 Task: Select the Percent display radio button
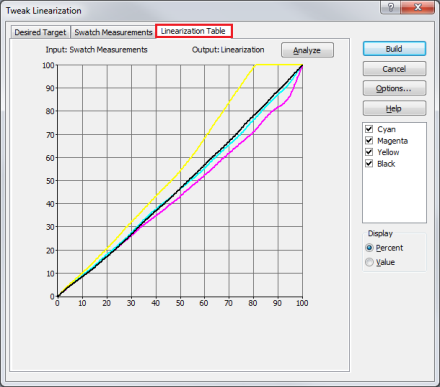click(369, 248)
